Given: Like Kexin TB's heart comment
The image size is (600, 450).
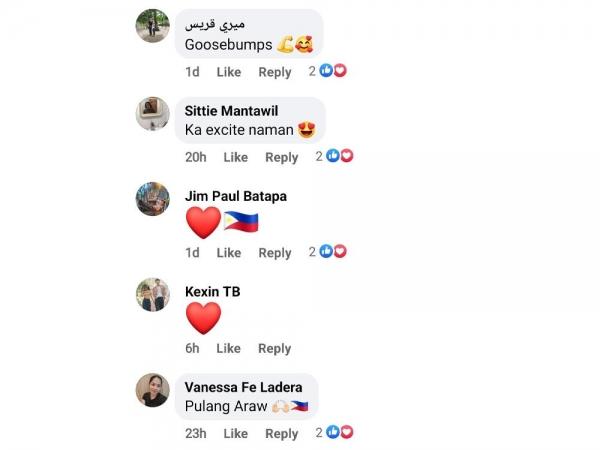Looking at the screenshot, I should click(228, 349).
